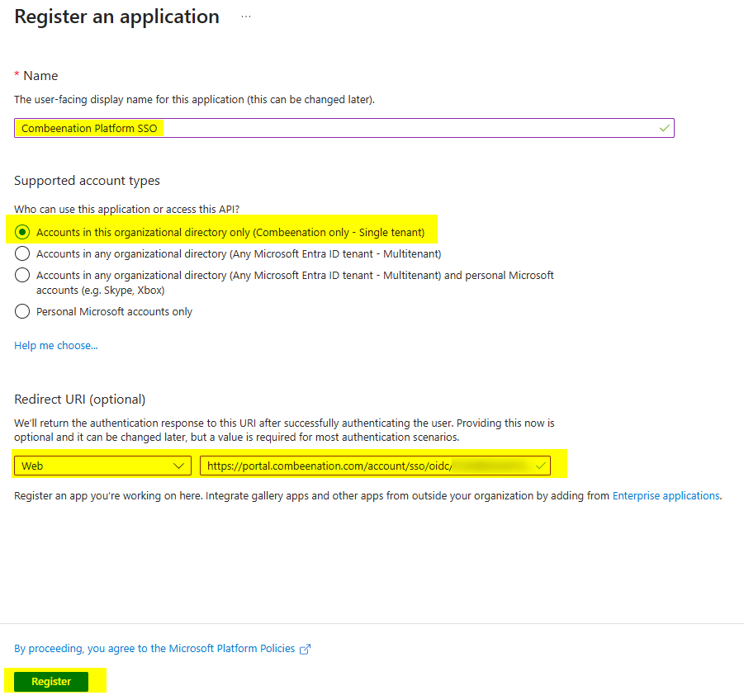Click the Register an application page heading

116,17
